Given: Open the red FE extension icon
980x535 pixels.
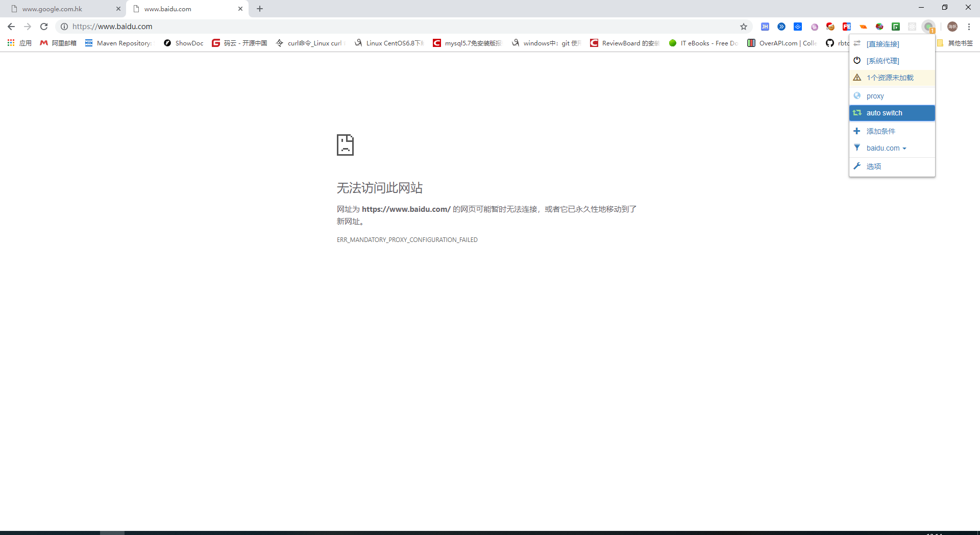Looking at the screenshot, I should tap(847, 27).
